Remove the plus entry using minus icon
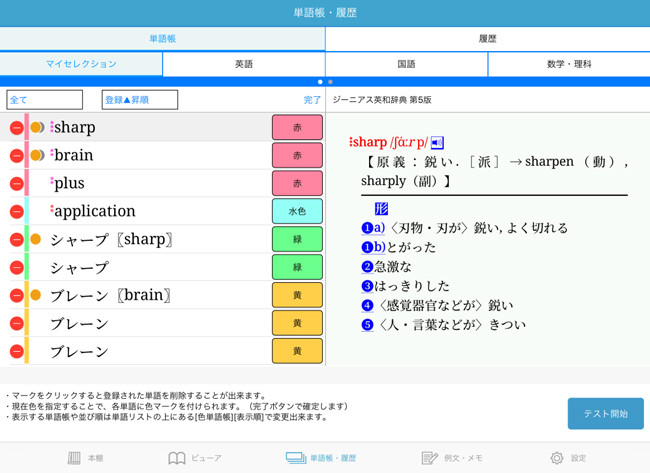This screenshot has height=473, width=650. (17, 183)
